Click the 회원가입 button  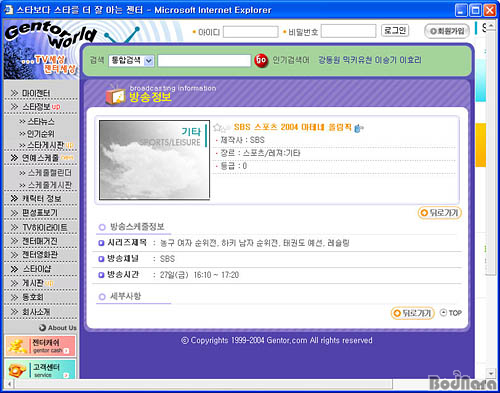[x=447, y=31]
